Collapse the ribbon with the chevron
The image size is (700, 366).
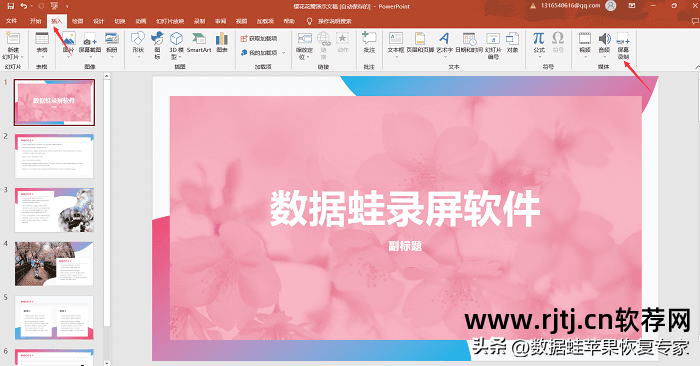point(697,67)
